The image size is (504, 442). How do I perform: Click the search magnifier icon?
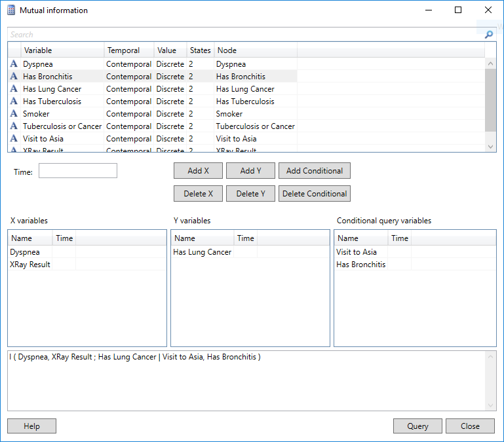click(488, 34)
